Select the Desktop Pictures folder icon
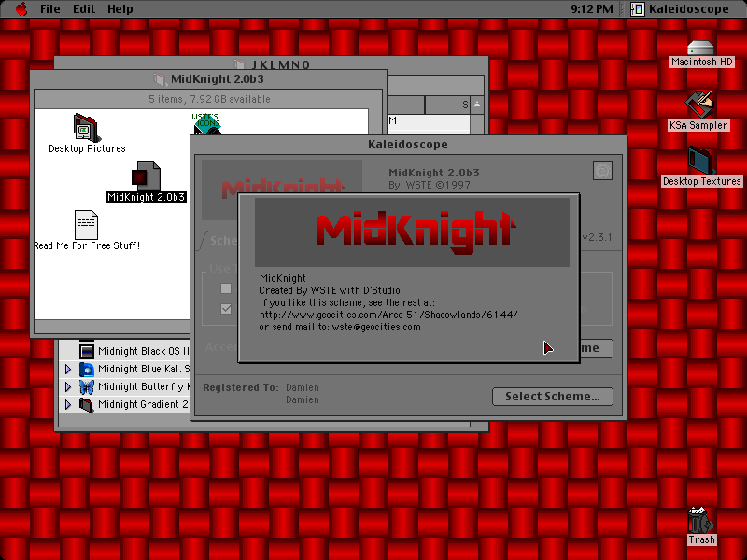The image size is (747, 560). pyautogui.click(x=85, y=128)
